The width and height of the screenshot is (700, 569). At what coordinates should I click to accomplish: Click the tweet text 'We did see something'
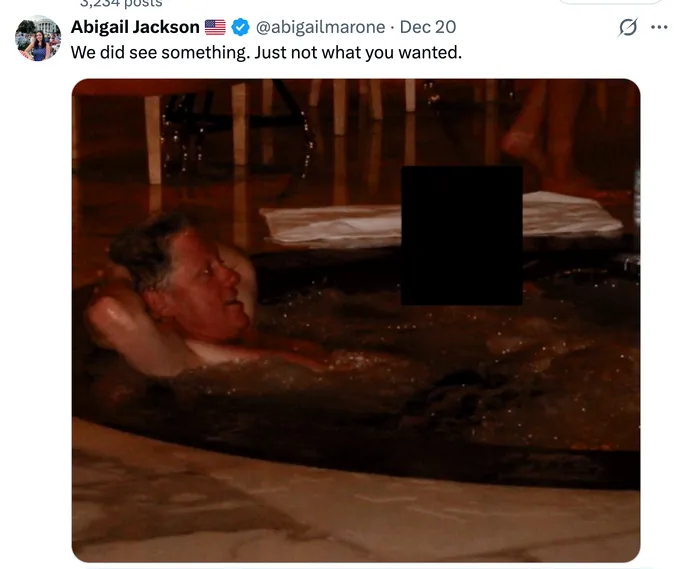tap(158, 53)
